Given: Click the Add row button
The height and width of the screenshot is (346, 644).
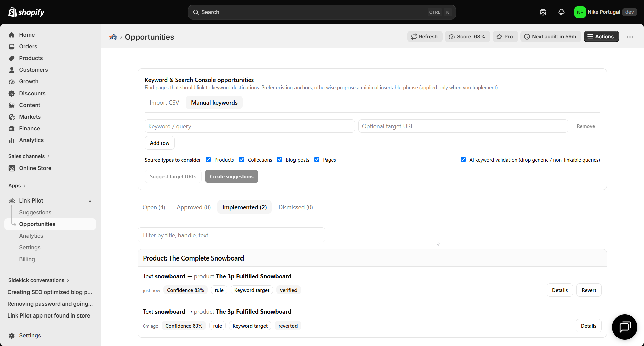Looking at the screenshot, I should (160, 143).
